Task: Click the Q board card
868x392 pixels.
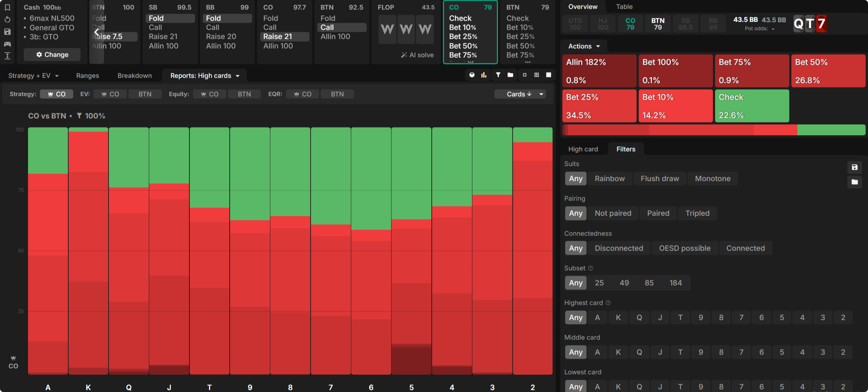Action: (799, 24)
